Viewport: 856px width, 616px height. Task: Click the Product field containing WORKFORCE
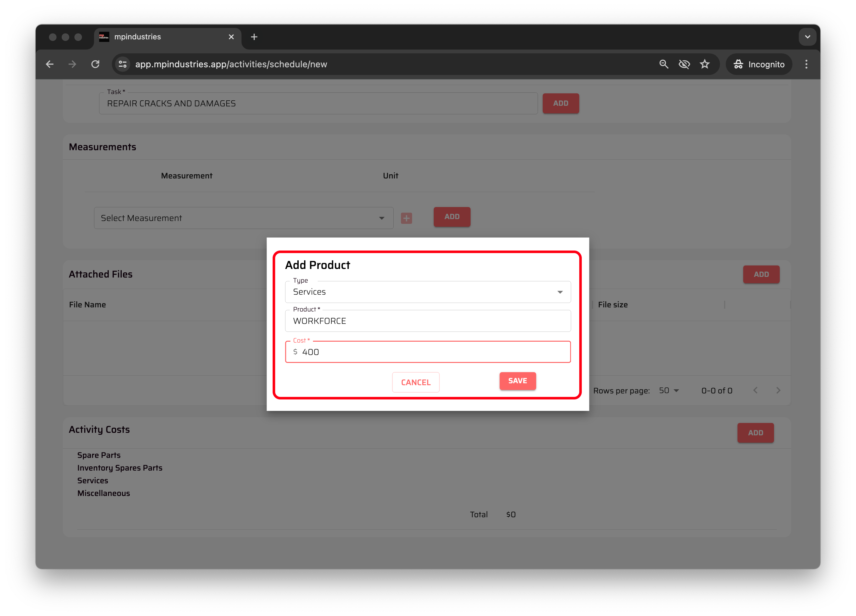[428, 321]
